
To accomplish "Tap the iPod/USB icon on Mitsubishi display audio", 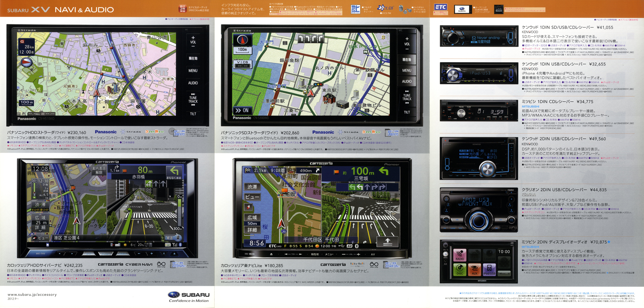I will [x=489, y=270].
